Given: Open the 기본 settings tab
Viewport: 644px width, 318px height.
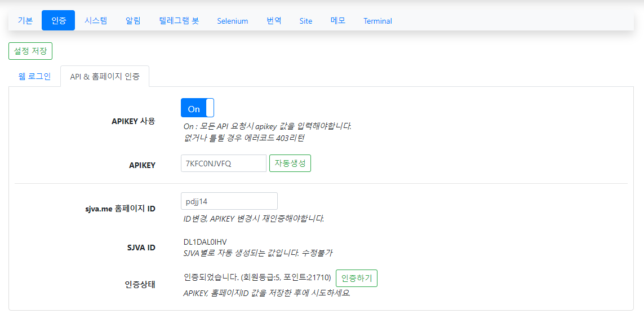Looking at the screenshot, I should [x=25, y=21].
